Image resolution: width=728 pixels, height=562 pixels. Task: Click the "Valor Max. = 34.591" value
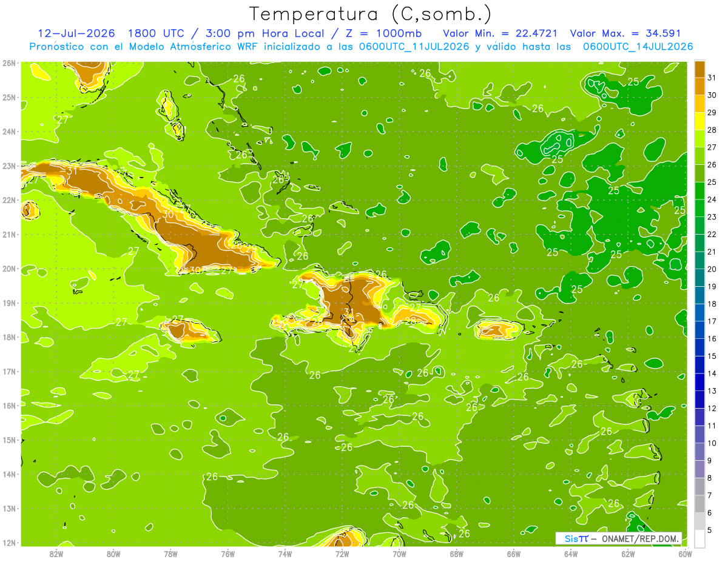tap(626, 33)
